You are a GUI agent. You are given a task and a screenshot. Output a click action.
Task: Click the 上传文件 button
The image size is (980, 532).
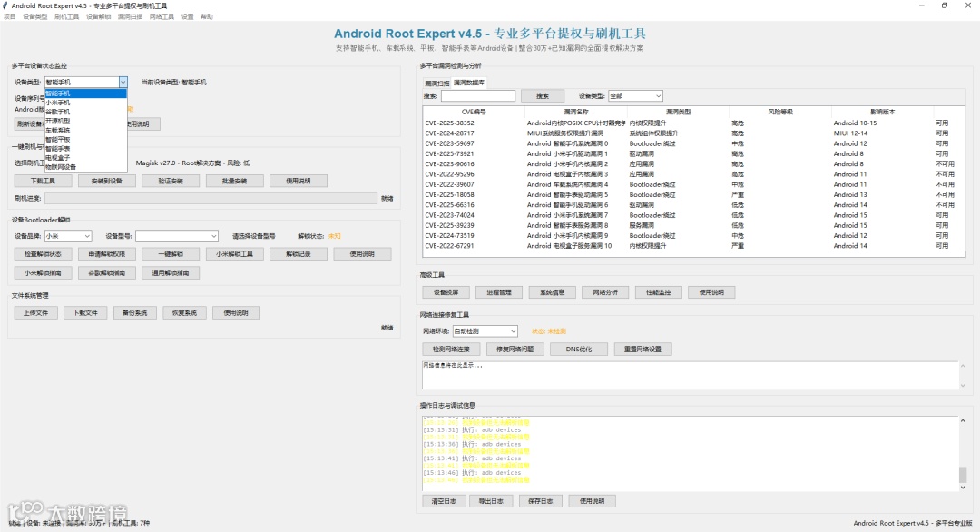coord(35,312)
